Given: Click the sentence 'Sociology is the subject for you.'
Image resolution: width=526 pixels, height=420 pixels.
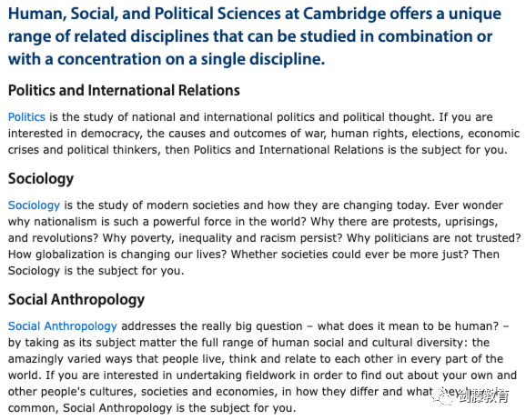Looking at the screenshot, I should (96, 271).
